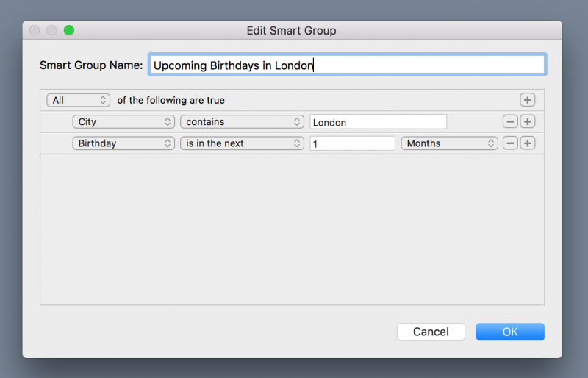Open the All match-condition dropdown

pos(79,100)
